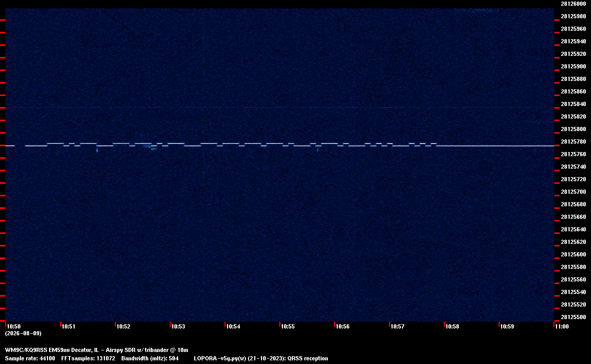This screenshot has width=591, height=364.
Task: Click the 28125780 frequency label
Action: point(573,142)
